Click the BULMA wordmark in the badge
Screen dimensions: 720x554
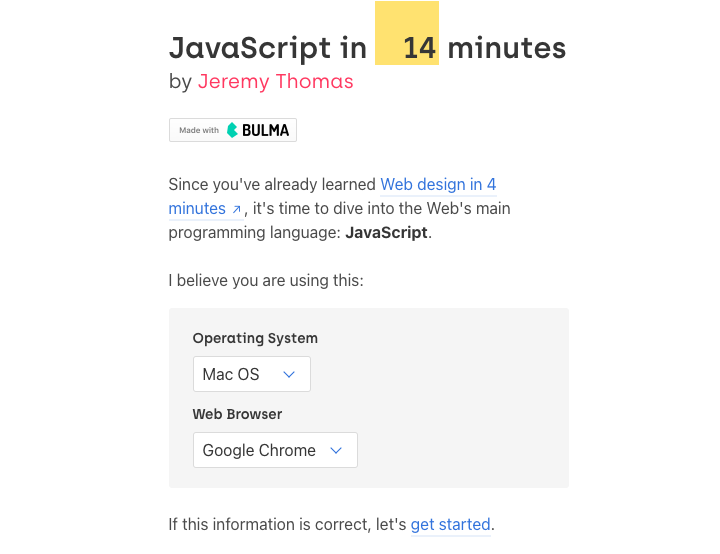(266, 130)
